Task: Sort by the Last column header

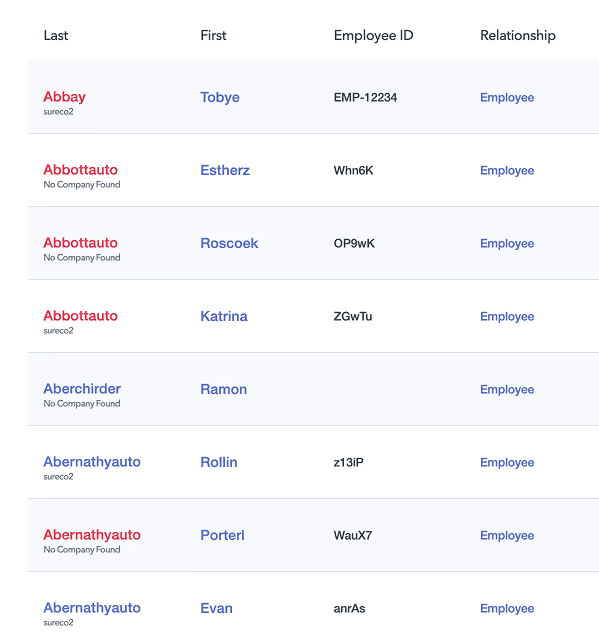Action: click(x=56, y=35)
